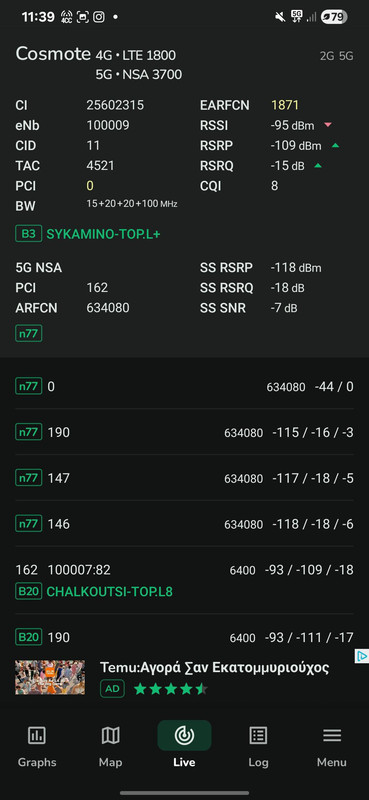Screen dimensions: 369x800
Task: Select the 2G network filter
Action: click(327, 56)
